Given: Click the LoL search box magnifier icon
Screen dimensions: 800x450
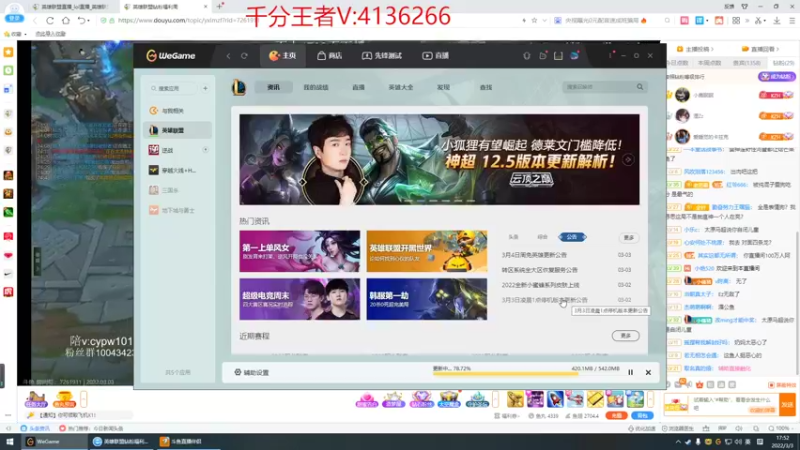Looking at the screenshot, I should [640, 87].
